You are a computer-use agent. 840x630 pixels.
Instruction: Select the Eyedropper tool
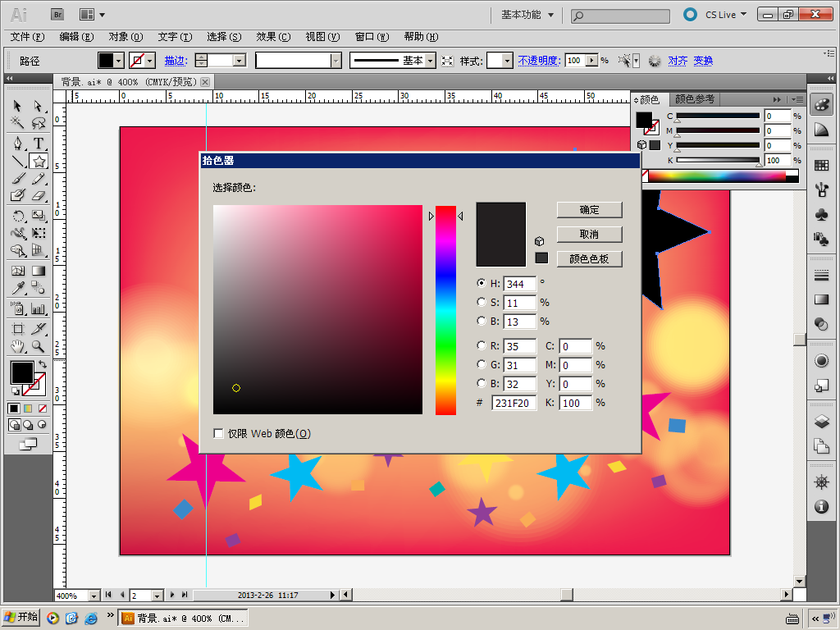(x=17, y=288)
